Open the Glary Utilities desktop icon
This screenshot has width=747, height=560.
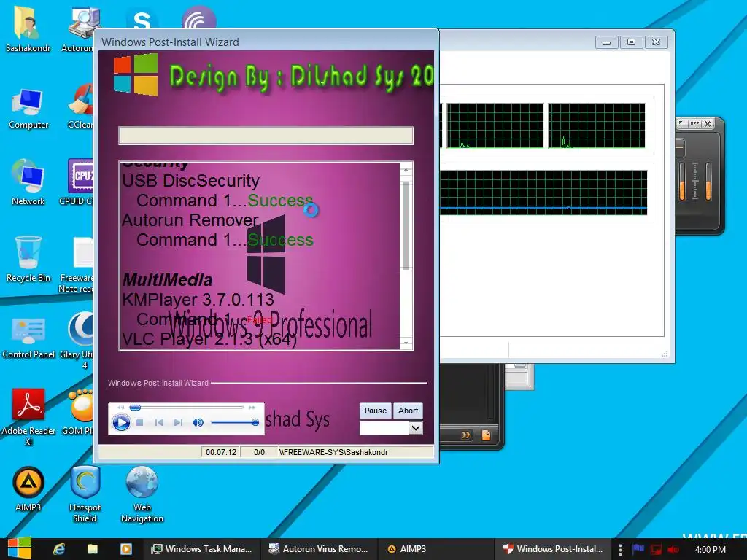pos(79,340)
